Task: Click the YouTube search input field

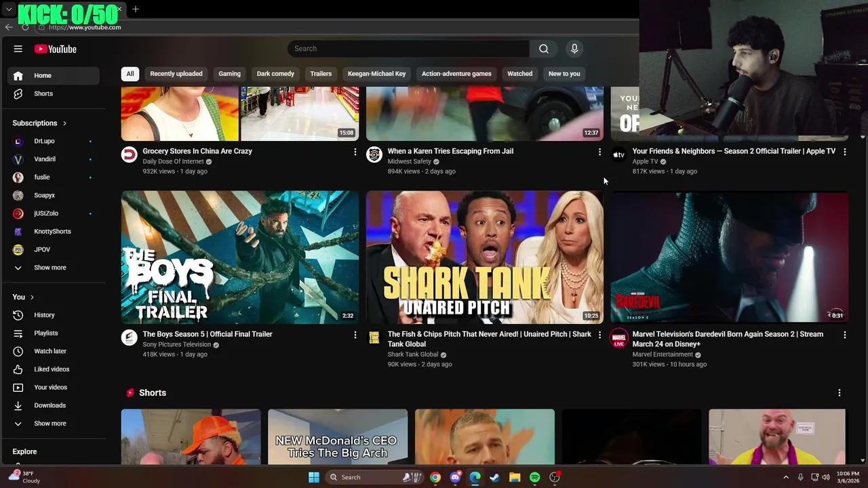Action: coord(408,49)
